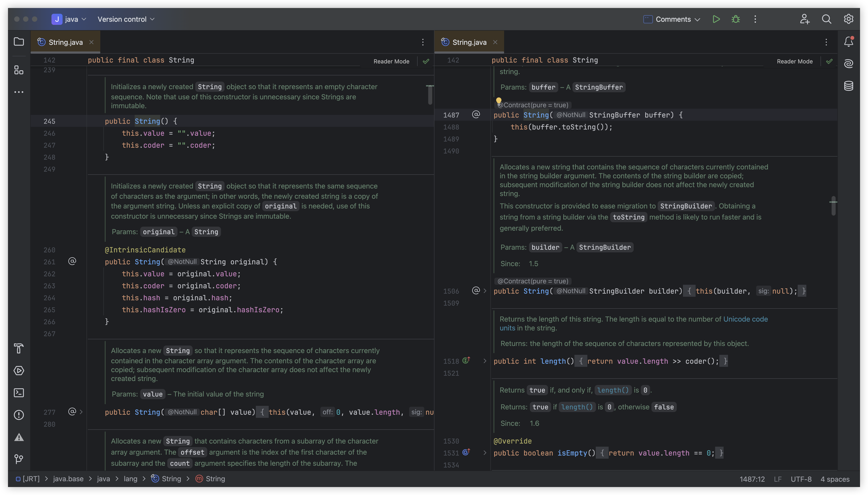Open the Project tool window folder icon
This screenshot has height=495, width=868.
tap(19, 42)
